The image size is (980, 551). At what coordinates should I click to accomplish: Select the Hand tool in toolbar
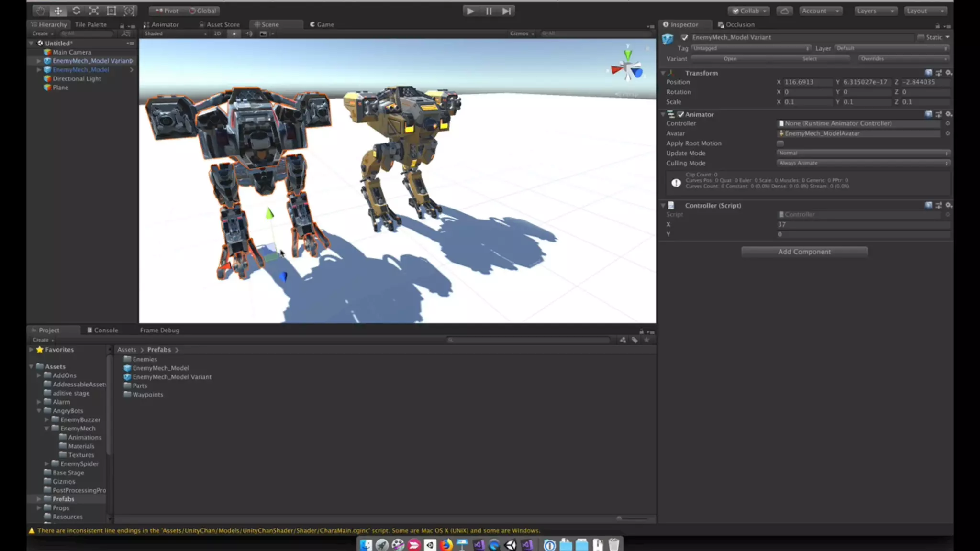40,11
